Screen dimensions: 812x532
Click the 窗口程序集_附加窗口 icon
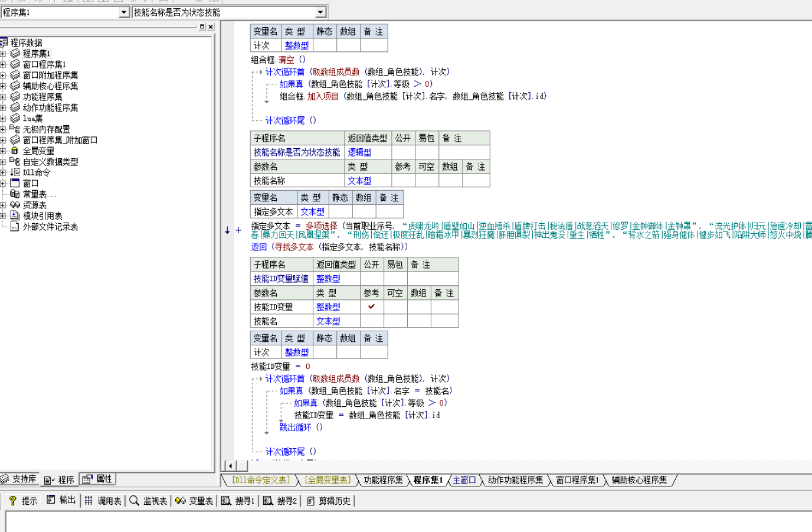(15, 140)
